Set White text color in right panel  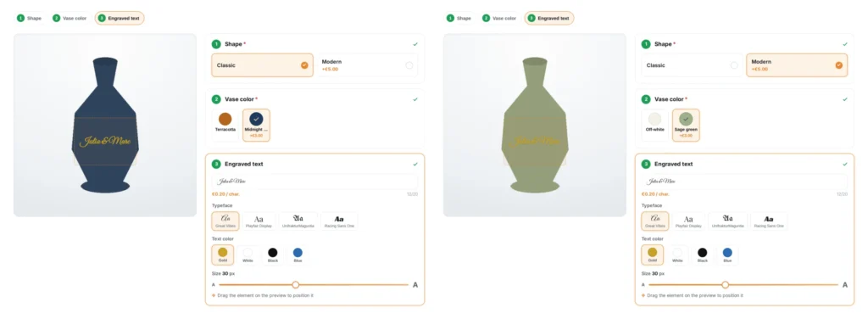(677, 255)
